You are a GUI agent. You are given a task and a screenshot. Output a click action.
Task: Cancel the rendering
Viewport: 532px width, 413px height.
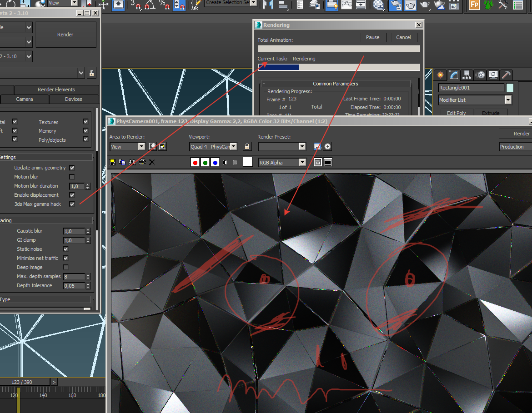403,37
